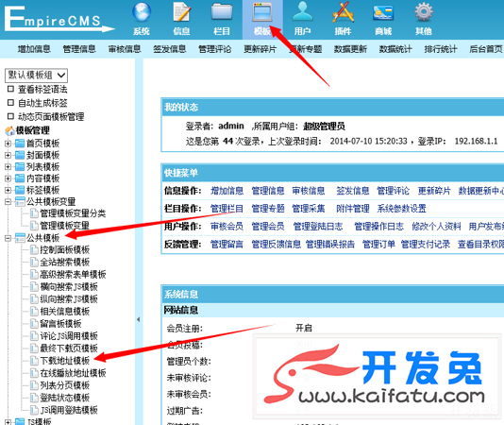Select 管理模板变量 in the tree
This screenshot has width=504, height=425.
tap(64, 225)
